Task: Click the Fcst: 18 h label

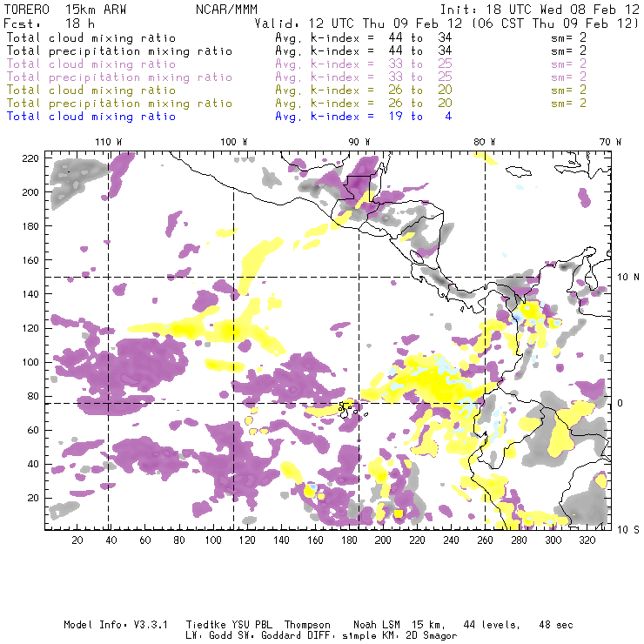Action: (x=50, y=23)
